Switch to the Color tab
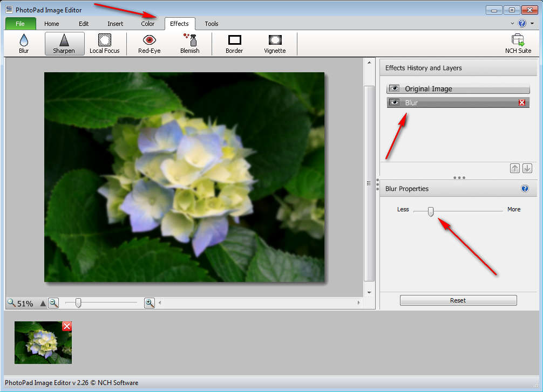Image resolution: width=543 pixels, height=392 pixels. [x=148, y=24]
